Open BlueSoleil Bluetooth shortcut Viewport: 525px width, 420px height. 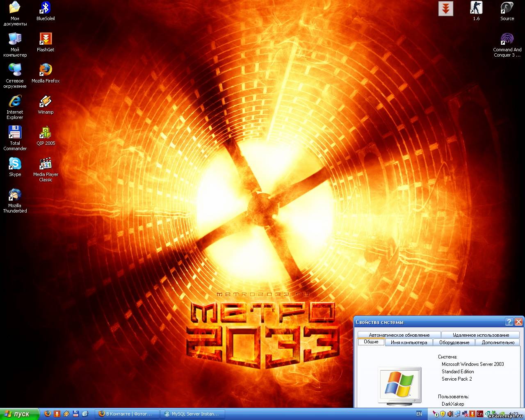pos(46,11)
